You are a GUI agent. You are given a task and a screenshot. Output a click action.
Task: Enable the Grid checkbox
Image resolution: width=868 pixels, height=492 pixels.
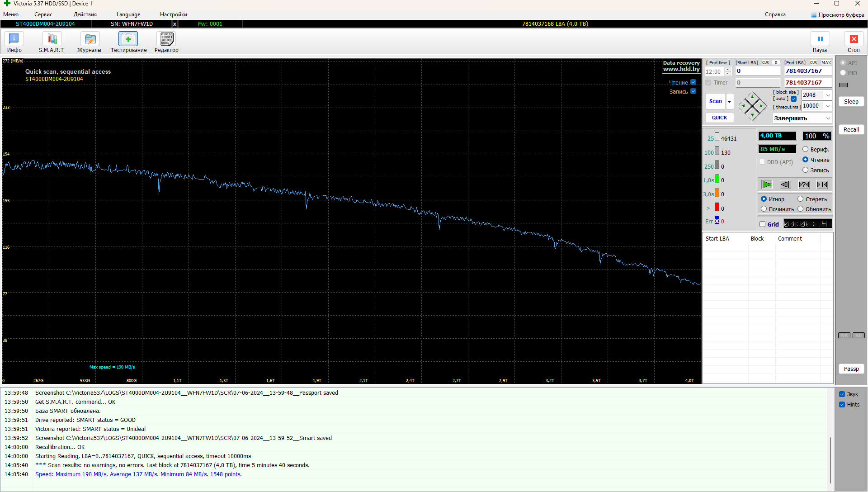763,224
